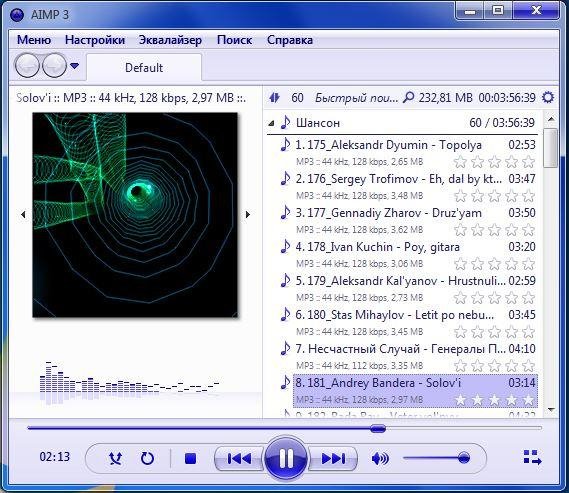This screenshot has width=569, height=493.
Task: Click the magnifier search icon
Action: point(408,97)
